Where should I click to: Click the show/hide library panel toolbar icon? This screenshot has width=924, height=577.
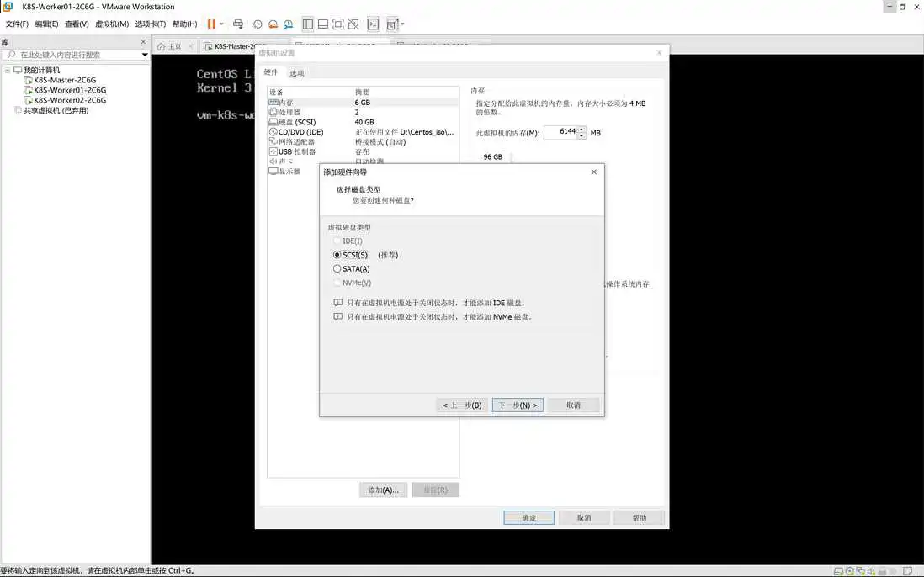tap(309, 24)
